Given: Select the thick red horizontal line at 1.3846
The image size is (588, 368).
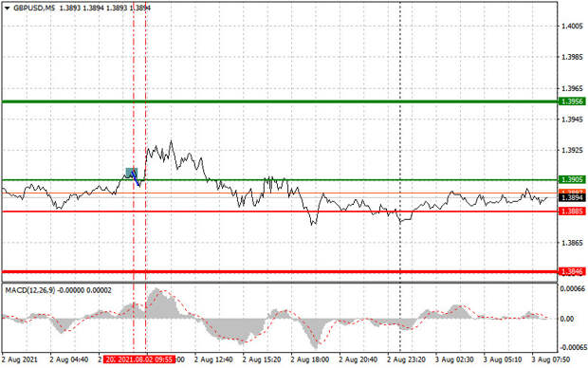Looking at the screenshot, I should pos(280,271).
